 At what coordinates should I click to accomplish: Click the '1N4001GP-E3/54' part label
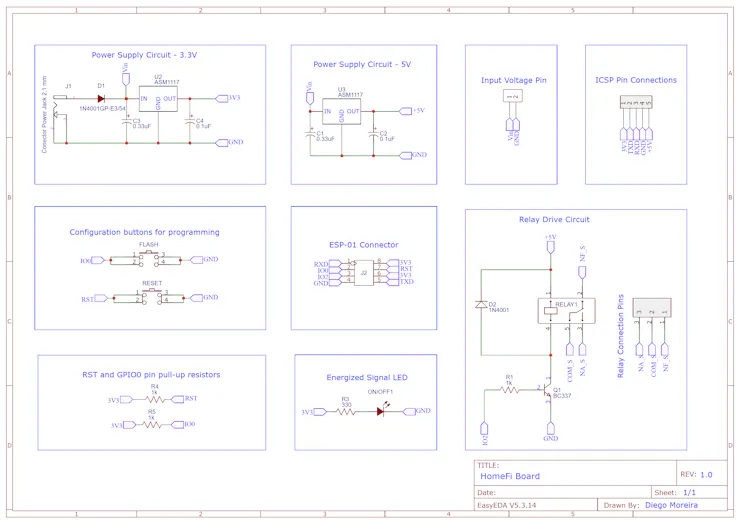102,109
